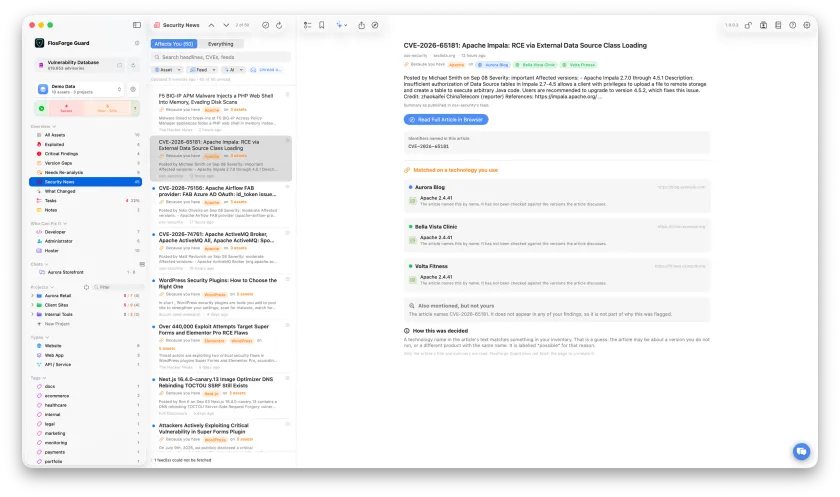
Task: Open the Volta Fitness asset tag
Action: [x=579, y=65]
